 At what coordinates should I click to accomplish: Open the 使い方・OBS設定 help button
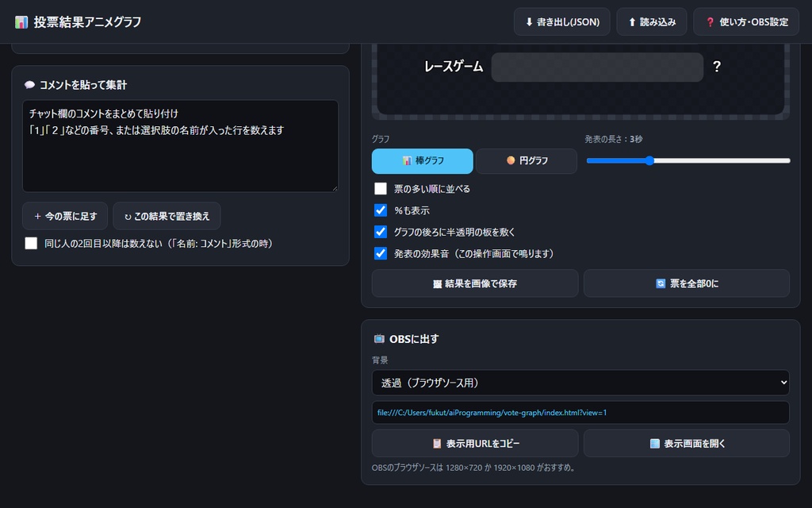(x=746, y=21)
